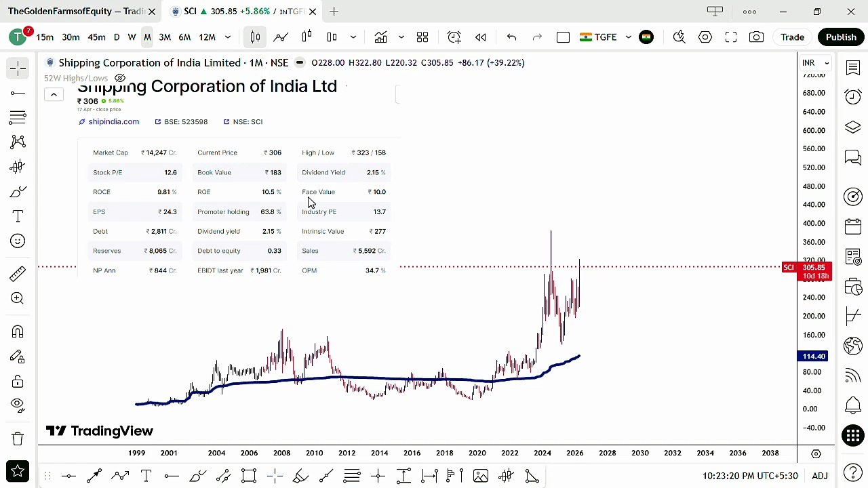
Task: Click the Trade button
Action: point(792,37)
